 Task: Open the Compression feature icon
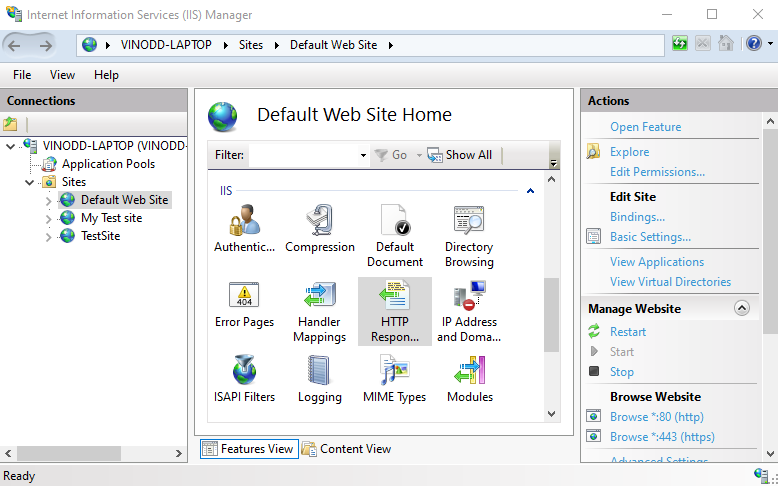320,220
